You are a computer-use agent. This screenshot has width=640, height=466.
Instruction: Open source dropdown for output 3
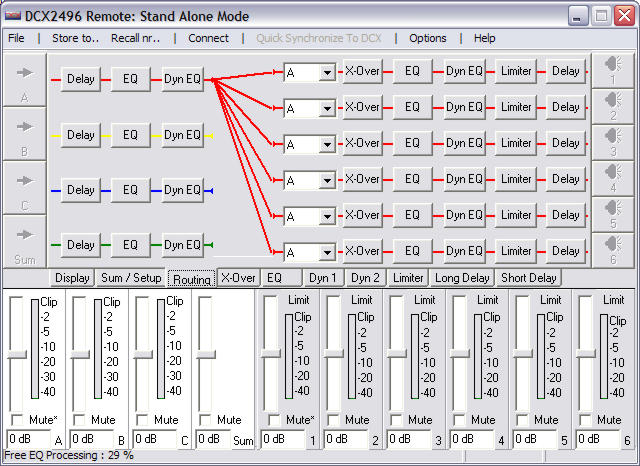pyautogui.click(x=327, y=144)
